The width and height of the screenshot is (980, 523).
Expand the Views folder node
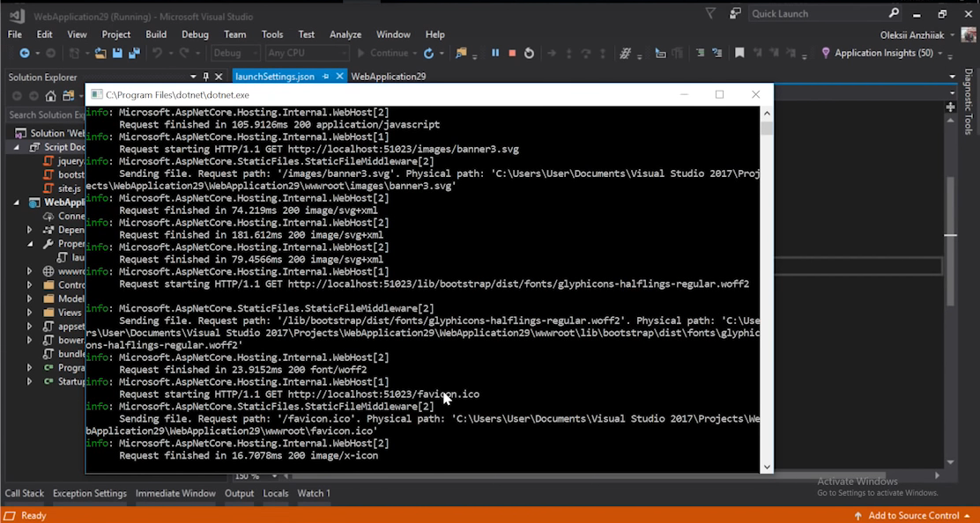[29, 312]
